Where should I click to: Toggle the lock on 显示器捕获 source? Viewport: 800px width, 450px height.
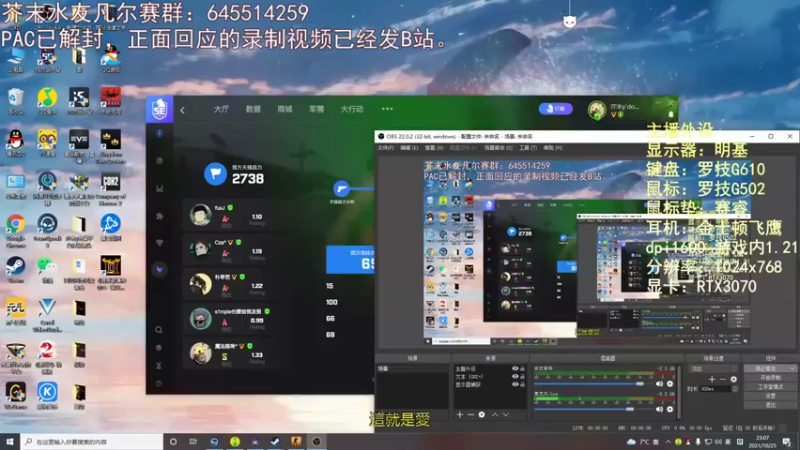coord(522,384)
